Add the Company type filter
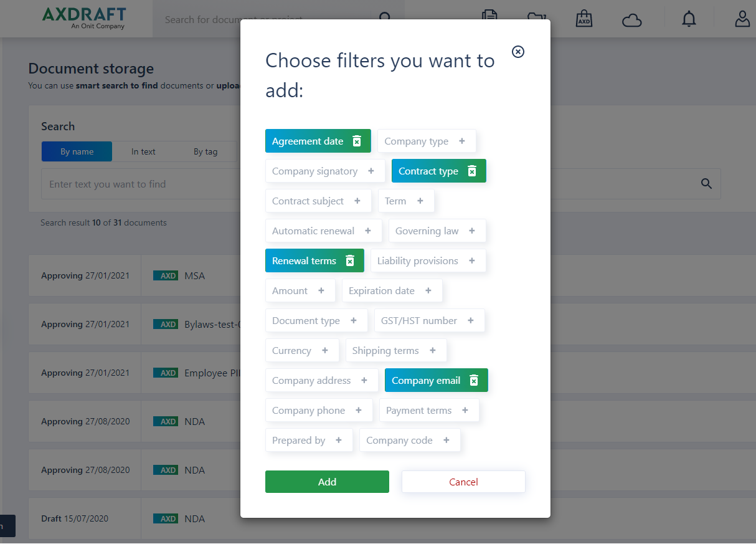Viewport: 756px width, 544px height. [x=427, y=141]
